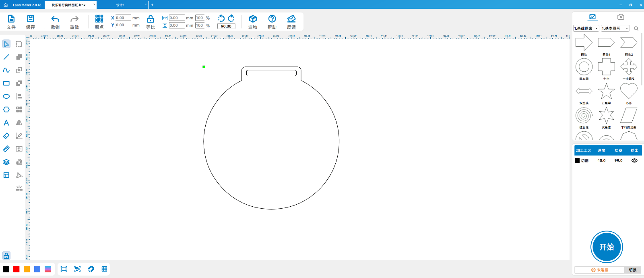Select the polygon drawing tool

click(6, 110)
